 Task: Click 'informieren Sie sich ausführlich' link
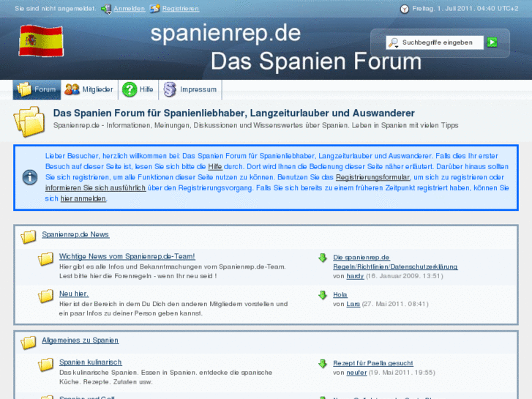96,187
